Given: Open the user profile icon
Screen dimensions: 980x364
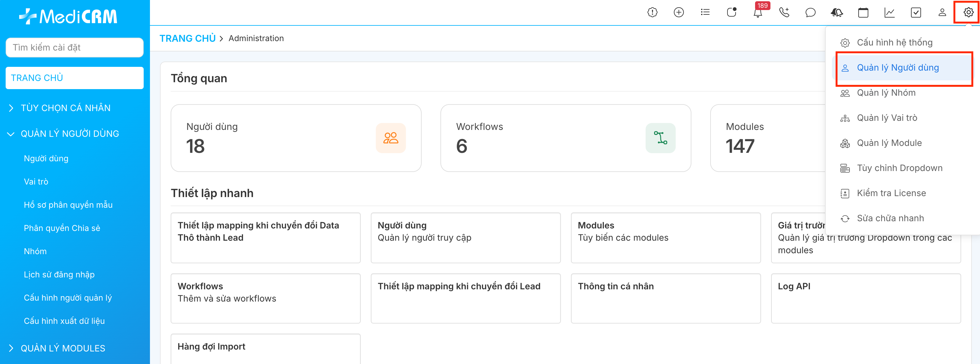Looking at the screenshot, I should pos(942,13).
